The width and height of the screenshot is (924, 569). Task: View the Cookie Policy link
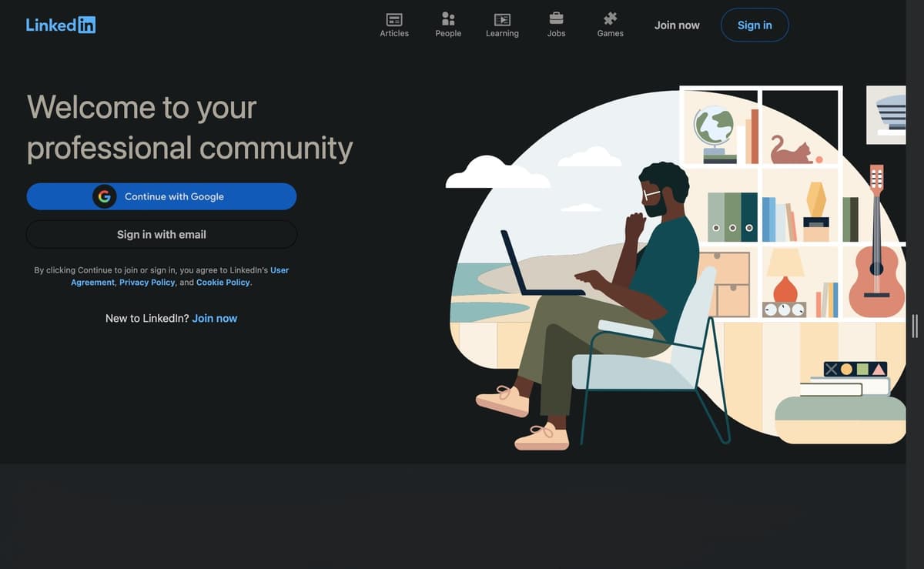pyautogui.click(x=223, y=283)
